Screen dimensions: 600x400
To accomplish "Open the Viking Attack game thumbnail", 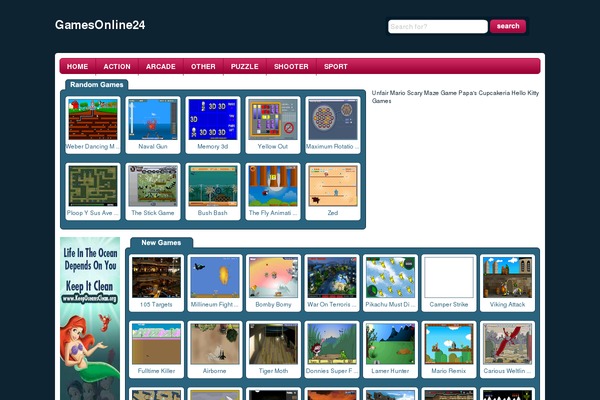I will (x=507, y=278).
